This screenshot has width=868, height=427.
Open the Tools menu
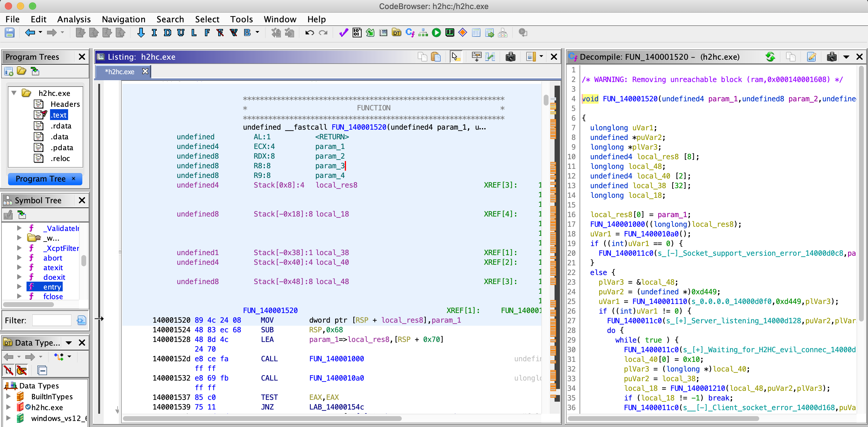coord(241,19)
